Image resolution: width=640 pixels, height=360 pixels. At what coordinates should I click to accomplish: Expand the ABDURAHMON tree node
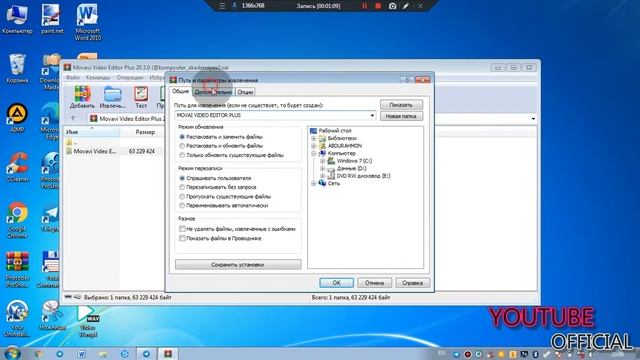(x=313, y=146)
